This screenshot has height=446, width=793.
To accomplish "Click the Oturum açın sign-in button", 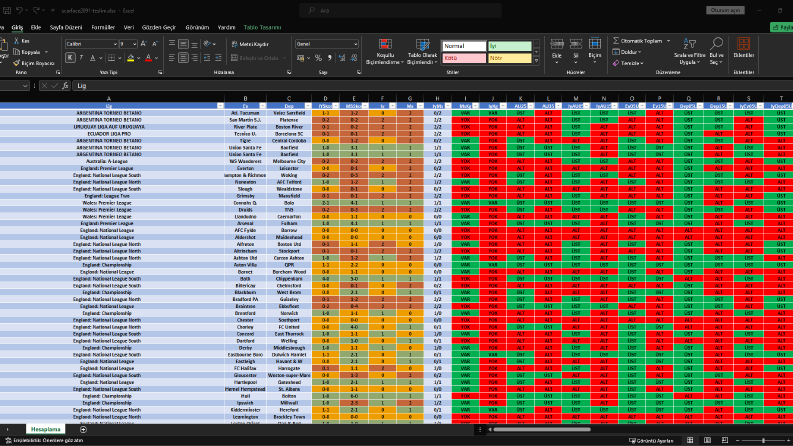I will 725,10.
